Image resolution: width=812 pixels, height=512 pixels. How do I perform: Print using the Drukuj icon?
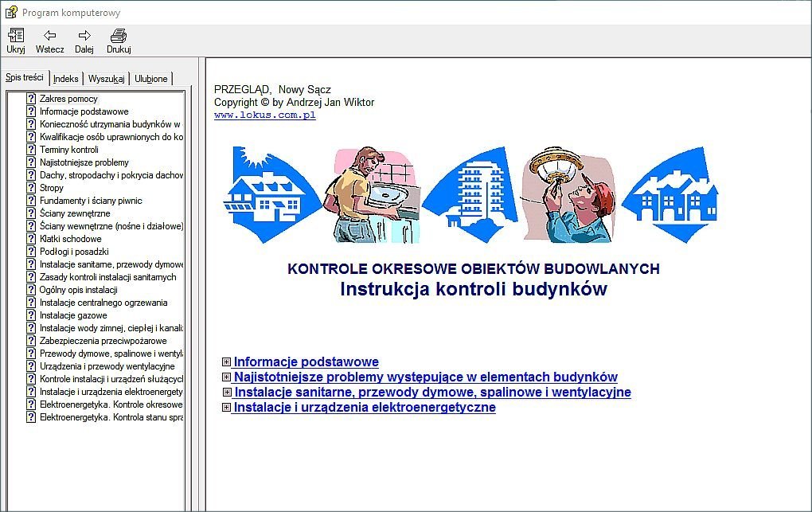point(119,36)
